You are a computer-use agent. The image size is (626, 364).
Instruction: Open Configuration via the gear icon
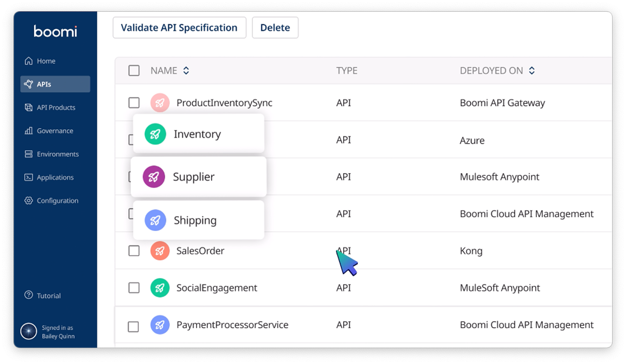[x=28, y=200]
